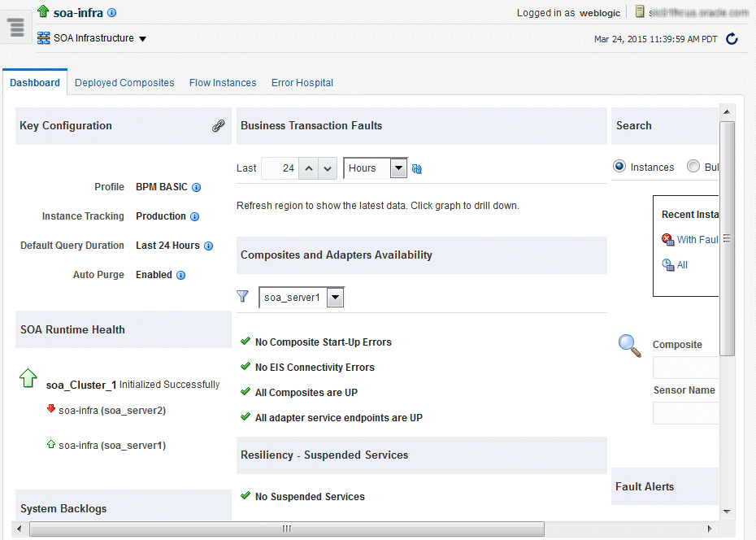756x540 pixels.
Task: Click the adapter service endpoints UP checkmark
Action: (x=245, y=416)
